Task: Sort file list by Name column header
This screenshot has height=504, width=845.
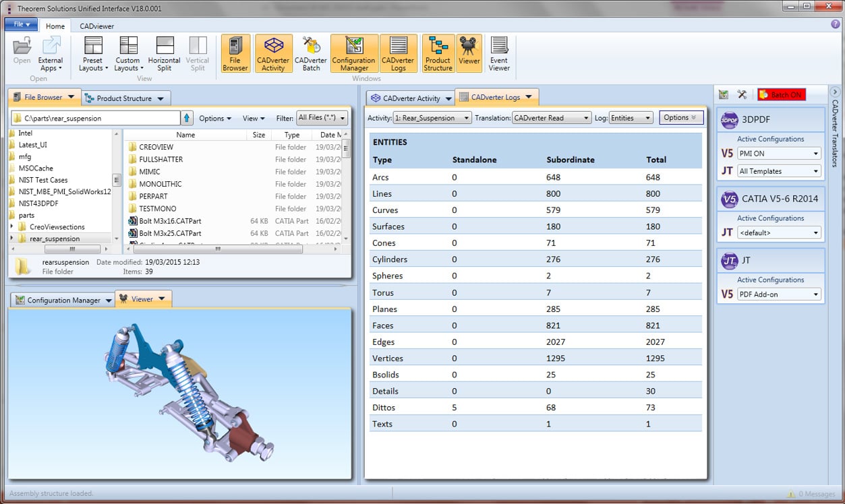Action: click(x=185, y=135)
